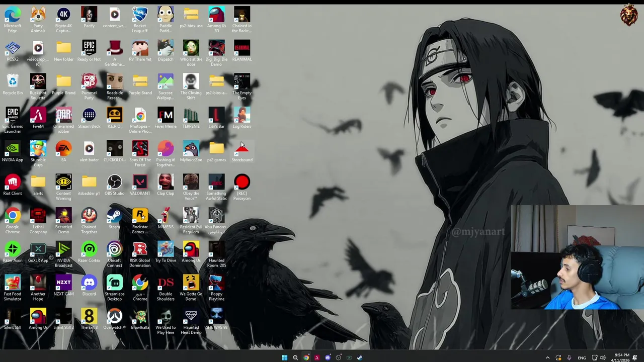Open NZXT CAM shortcut
Screen dimensions: 644x362
click(x=63, y=286)
